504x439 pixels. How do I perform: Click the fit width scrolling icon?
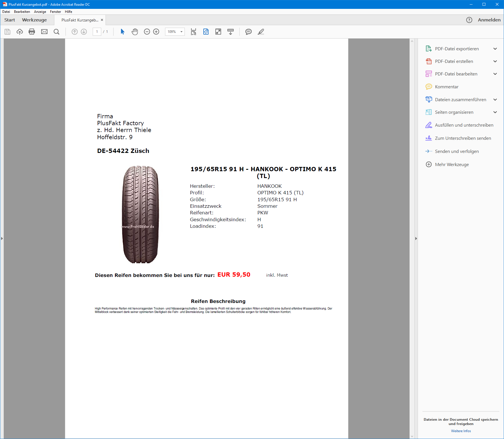(194, 32)
